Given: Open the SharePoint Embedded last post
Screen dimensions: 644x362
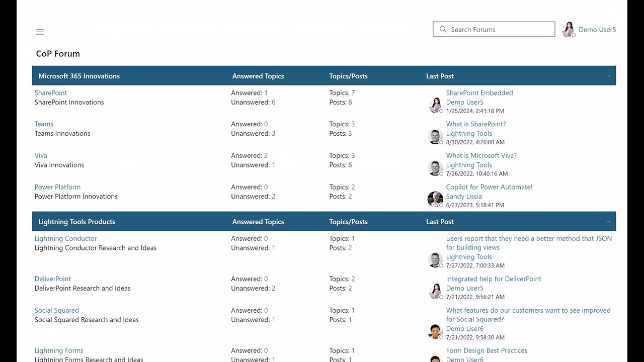Looking at the screenshot, I should [x=479, y=93].
